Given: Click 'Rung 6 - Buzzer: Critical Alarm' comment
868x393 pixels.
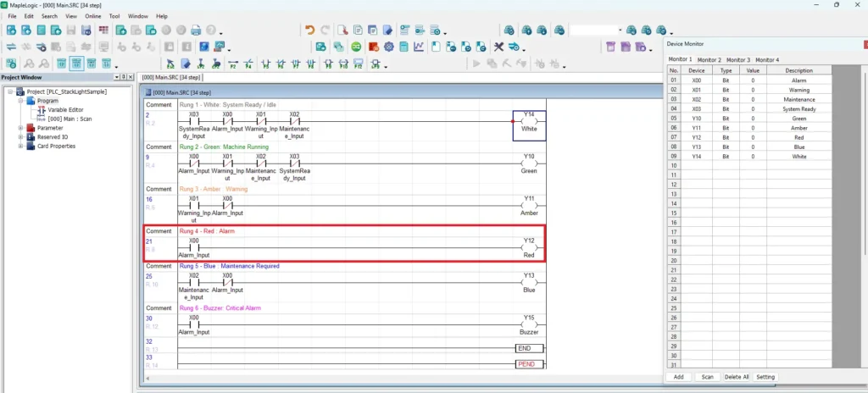Looking at the screenshot, I should [x=220, y=307].
